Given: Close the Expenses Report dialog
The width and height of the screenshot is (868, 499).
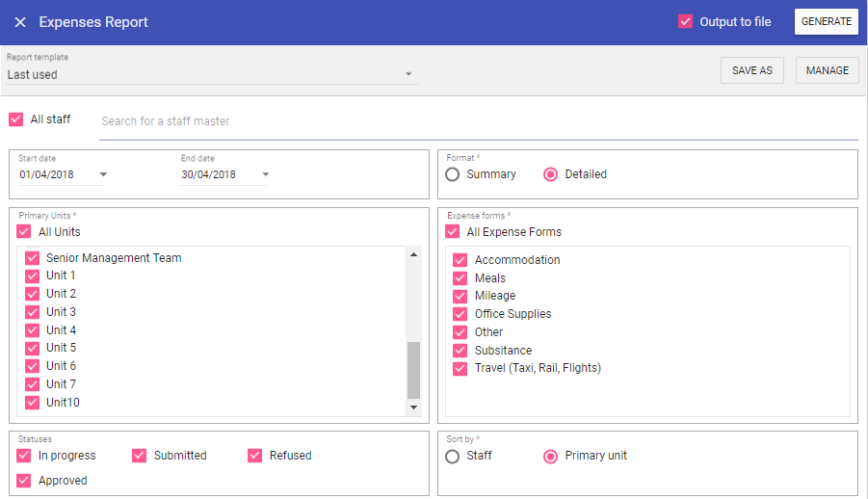Looking at the screenshot, I should (x=20, y=22).
